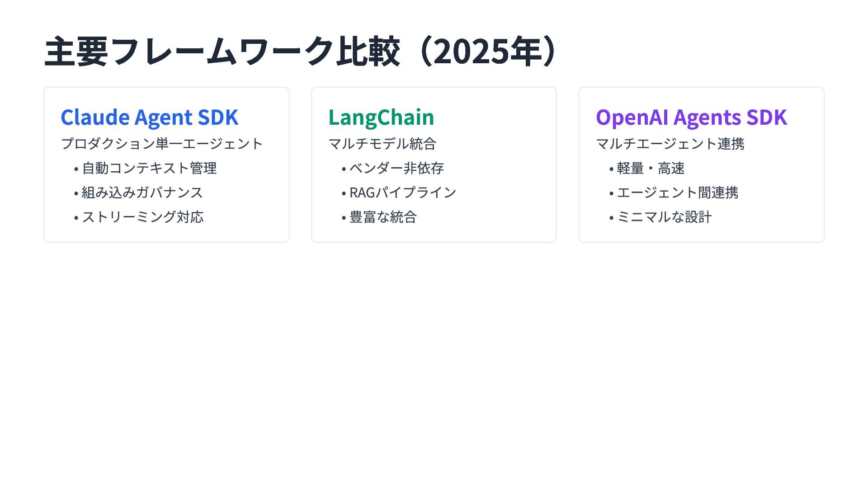This screenshot has width=868, height=488.
Task: Click bullet item 組み込みガバナンス
Action: point(142,192)
